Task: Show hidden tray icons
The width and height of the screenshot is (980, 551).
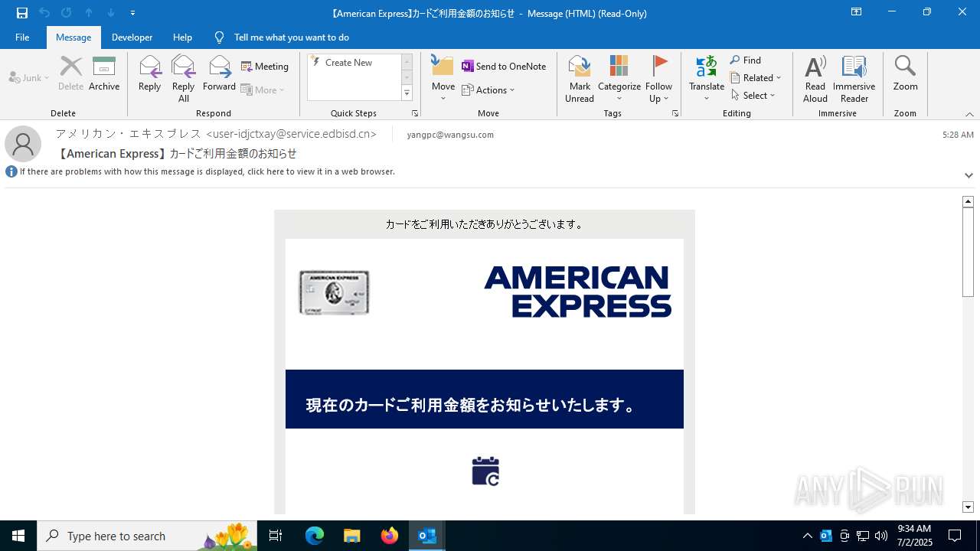Action: pyautogui.click(x=807, y=536)
